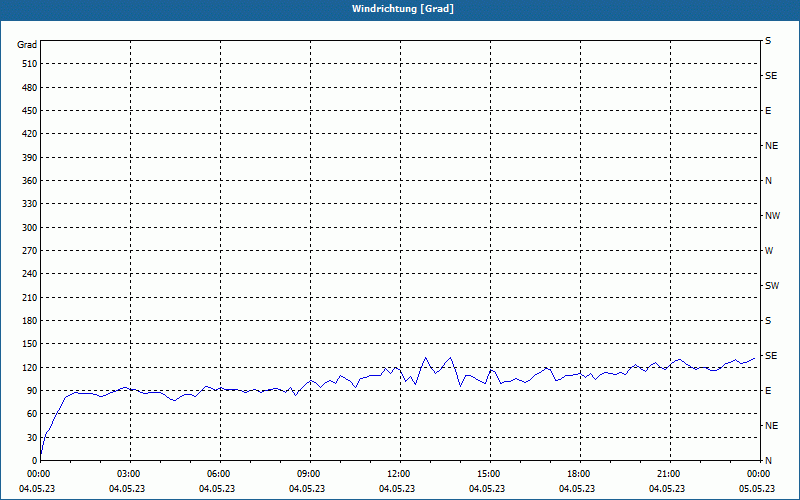Select the Grad axis unit label
The width and height of the screenshot is (800, 500).
(27, 45)
